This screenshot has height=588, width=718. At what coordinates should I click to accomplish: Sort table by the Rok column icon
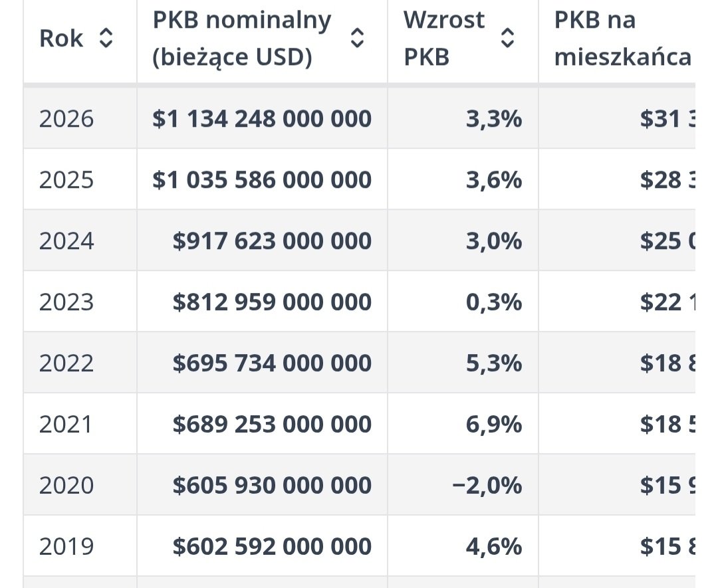(106, 38)
